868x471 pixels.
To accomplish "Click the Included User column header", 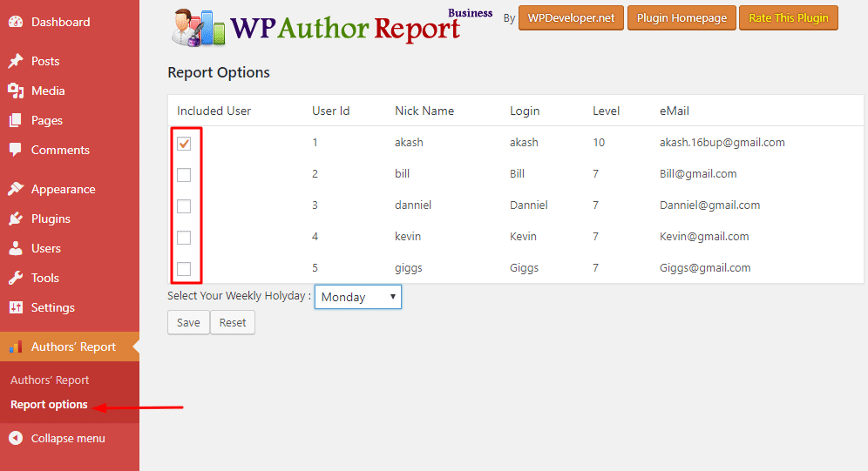I will point(214,111).
